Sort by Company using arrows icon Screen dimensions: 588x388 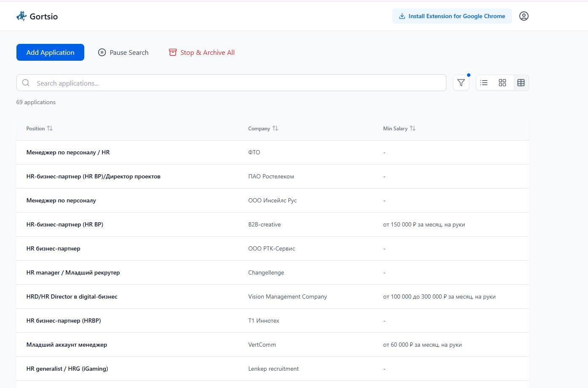[x=275, y=128]
